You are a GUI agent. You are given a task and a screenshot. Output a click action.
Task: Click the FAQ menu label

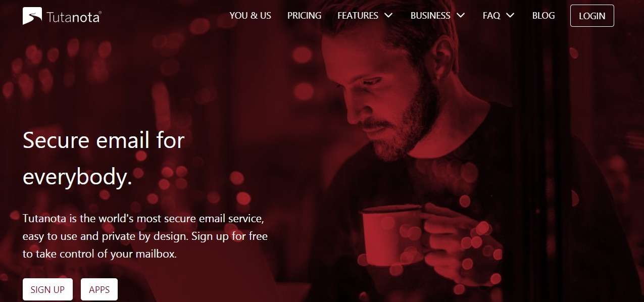tap(491, 16)
